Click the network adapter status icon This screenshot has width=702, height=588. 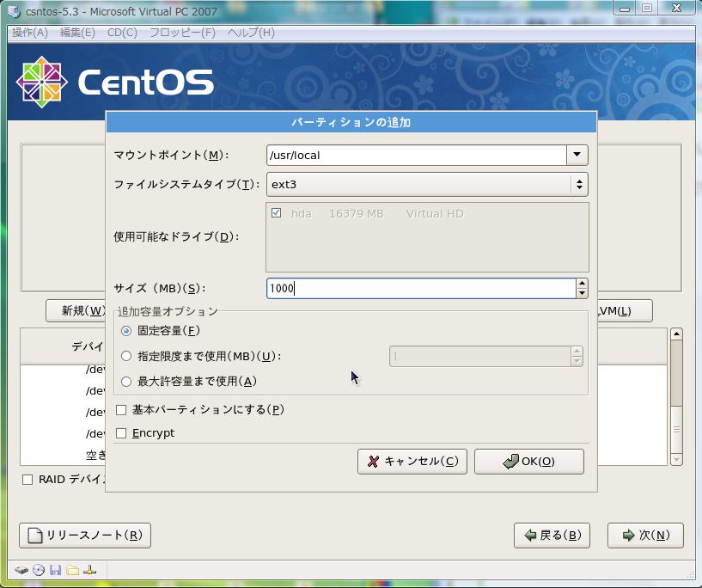[90, 570]
